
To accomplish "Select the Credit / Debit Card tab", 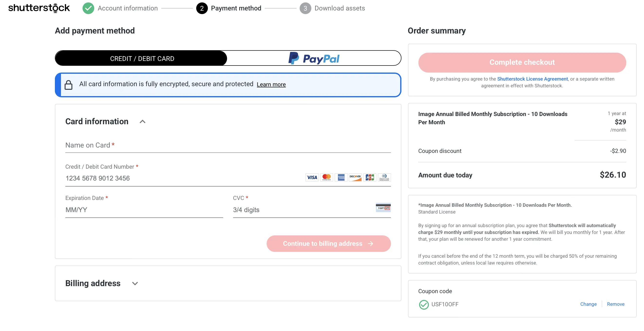I will pos(142,58).
